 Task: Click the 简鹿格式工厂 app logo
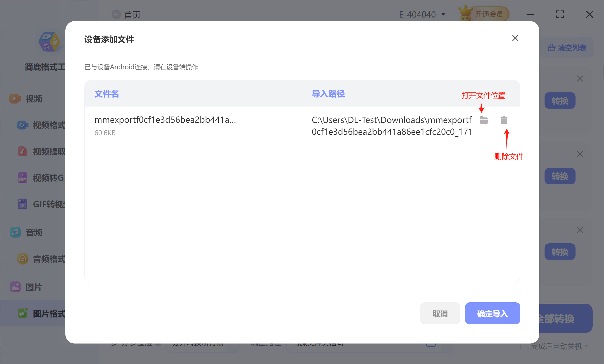pyautogui.click(x=49, y=42)
